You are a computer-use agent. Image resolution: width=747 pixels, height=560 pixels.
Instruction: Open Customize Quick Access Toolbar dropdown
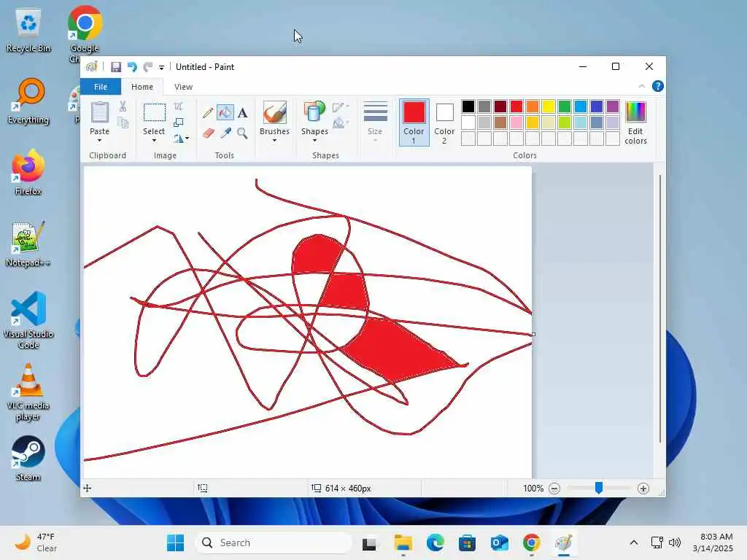[x=161, y=68]
